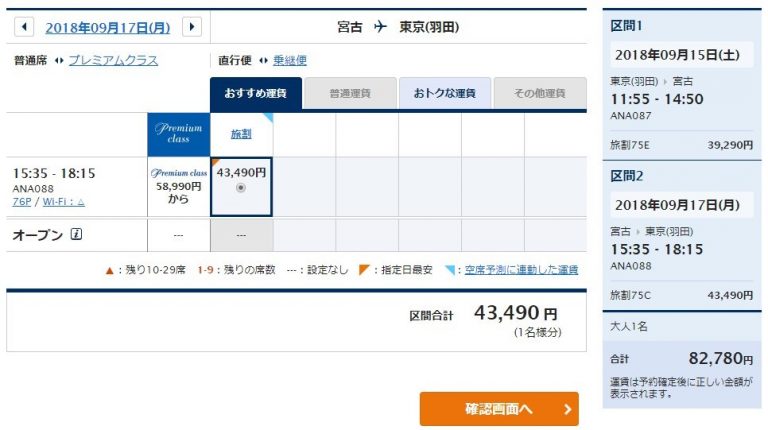This screenshot has height=430, width=768.
Task: Go to next day arrow
Action: point(192,26)
